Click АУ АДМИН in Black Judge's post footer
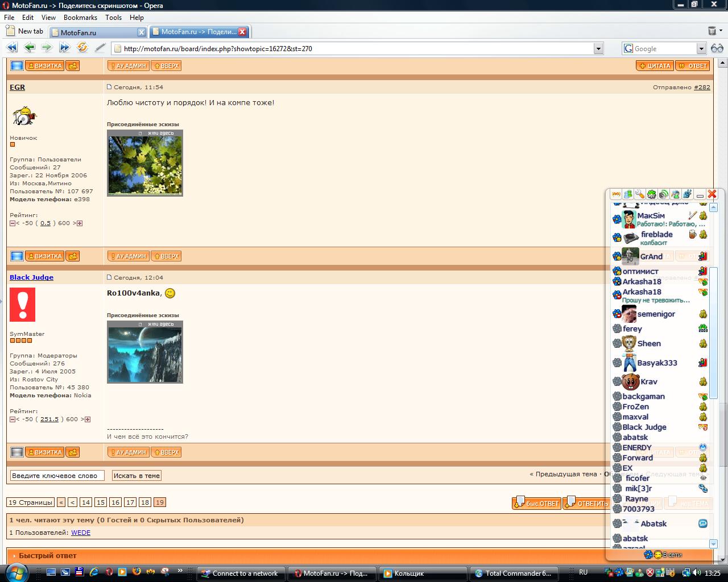The height and width of the screenshot is (582, 728). [128, 452]
